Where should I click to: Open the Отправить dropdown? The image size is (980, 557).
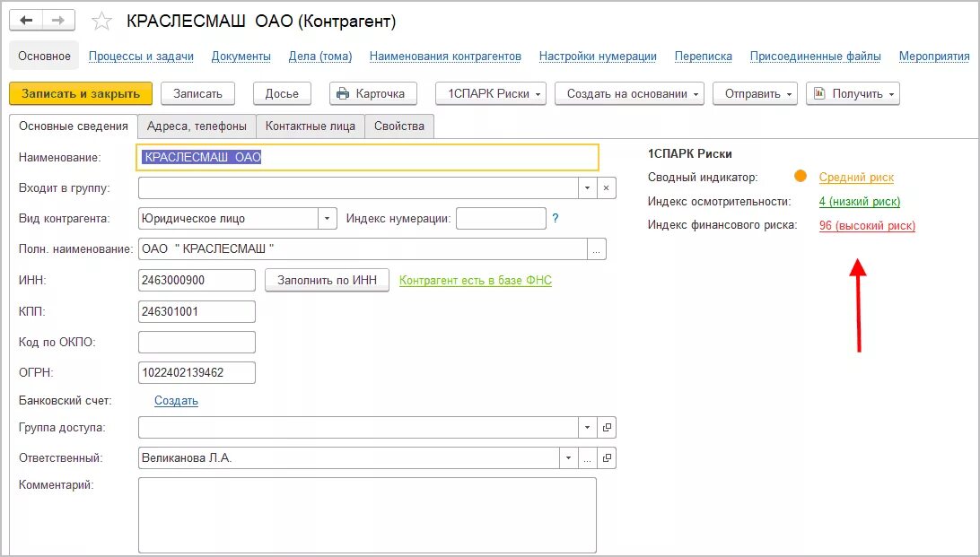[755, 93]
